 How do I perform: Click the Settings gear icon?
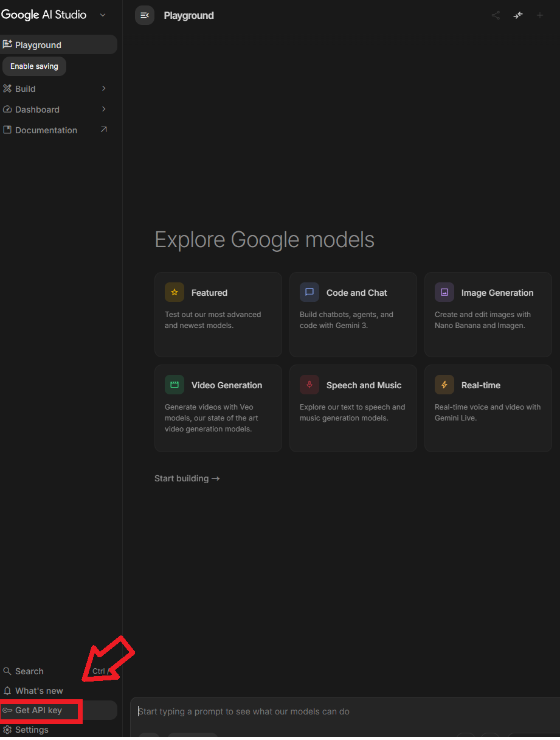(7, 730)
